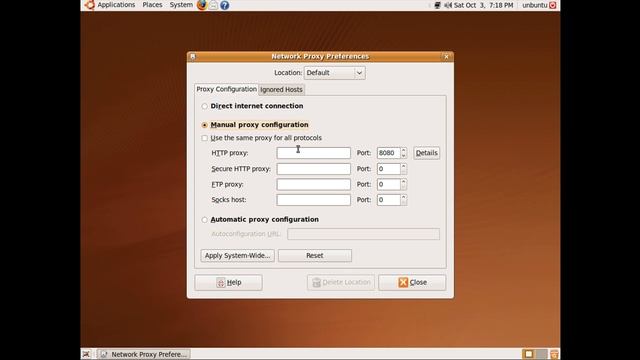This screenshot has height=360, width=640.
Task: Click the Network Proxy Prefere... taskbar button
Action: [144, 354]
